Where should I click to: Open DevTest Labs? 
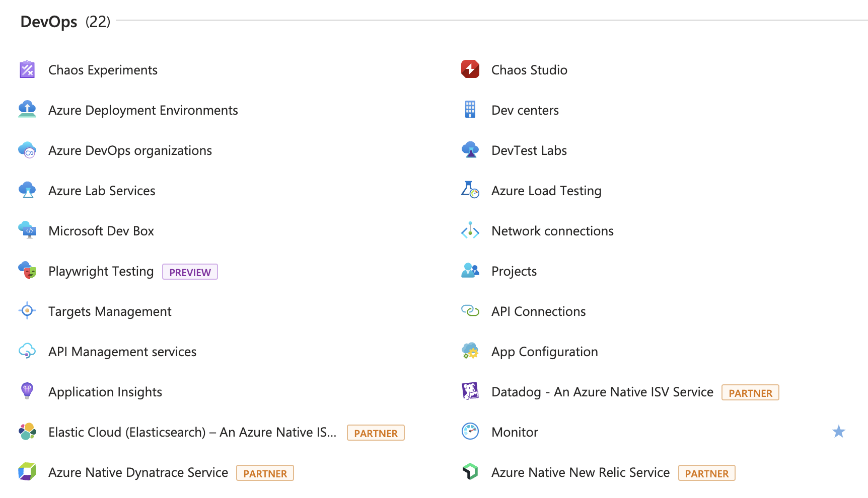coord(529,150)
